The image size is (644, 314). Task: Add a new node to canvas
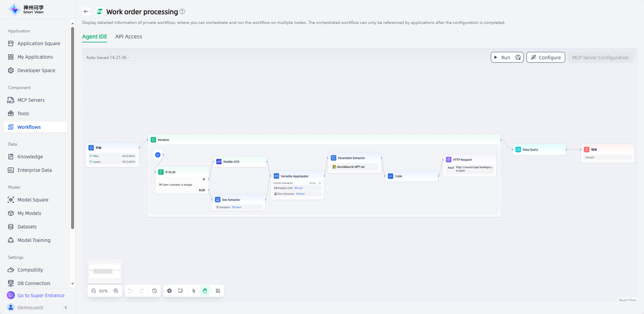click(169, 291)
